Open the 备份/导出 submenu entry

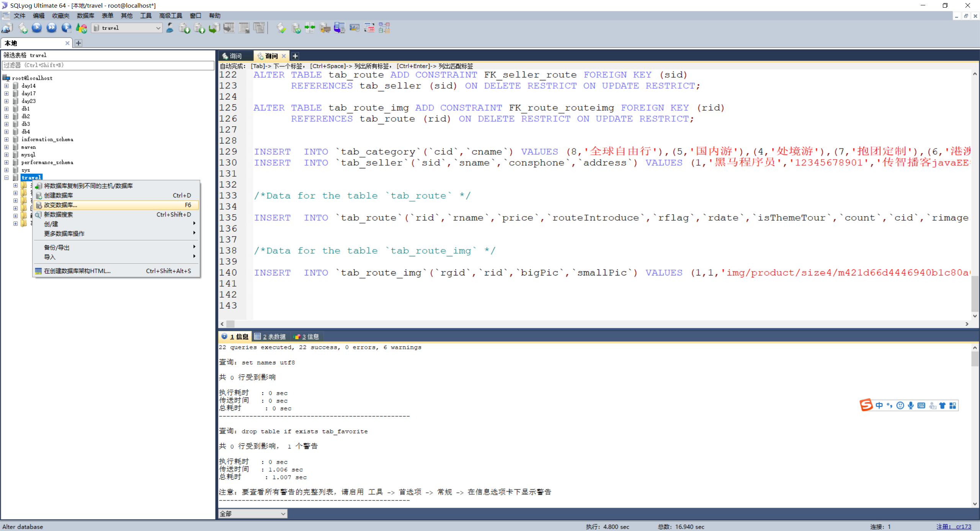click(57, 248)
